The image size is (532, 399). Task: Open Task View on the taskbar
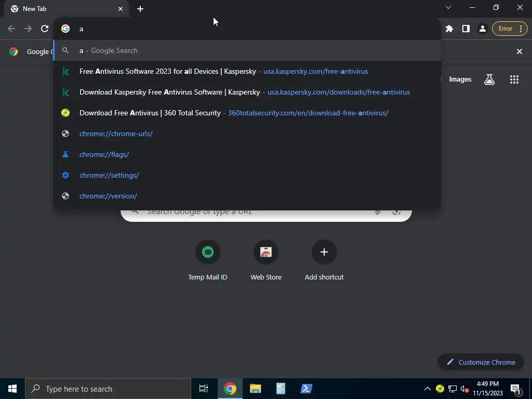[204, 389]
